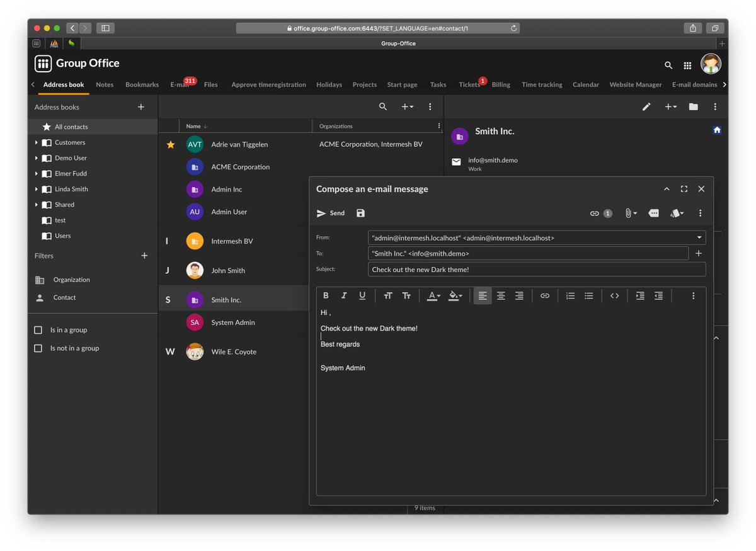The width and height of the screenshot is (756, 551).
Task: Open attachment paperclip dropdown
Action: click(x=631, y=213)
